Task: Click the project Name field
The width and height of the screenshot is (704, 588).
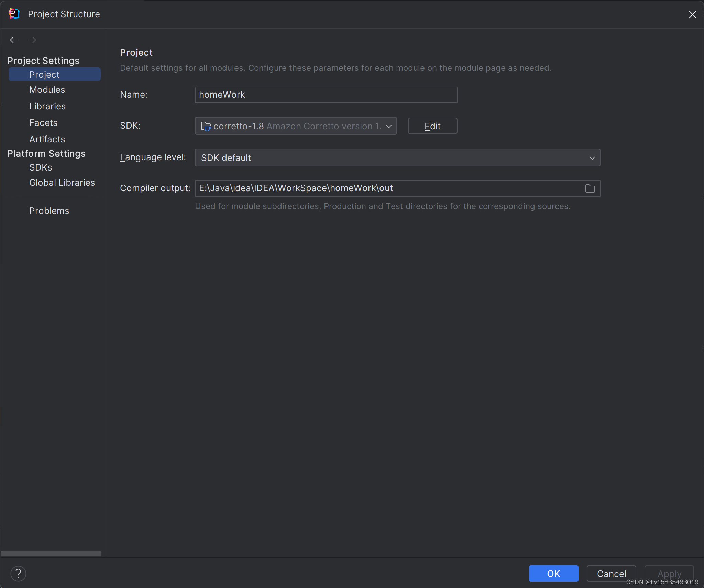Action: pos(326,95)
